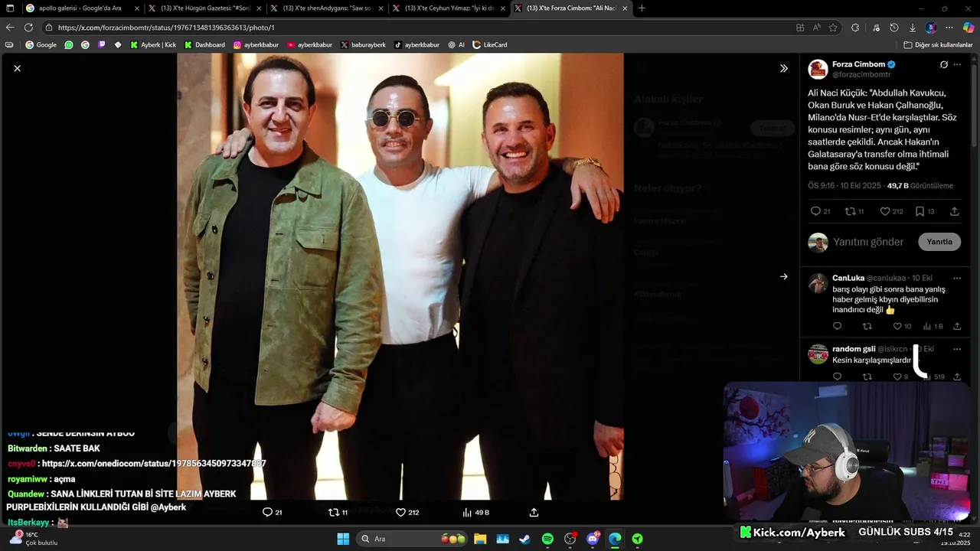980x551 pixels.
Task: Add this page to favorites star
Action: [x=833, y=28]
